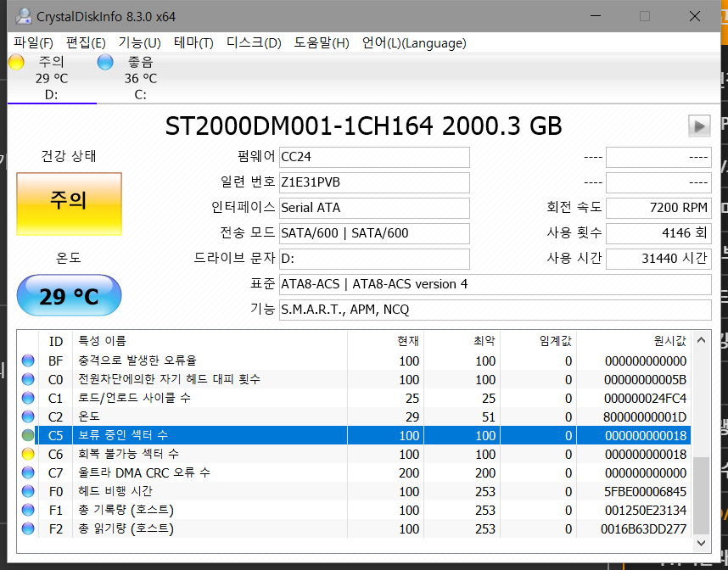The height and width of the screenshot is (570, 728).
Task: Click the status orb for C2 온도 row
Action: click(28, 416)
